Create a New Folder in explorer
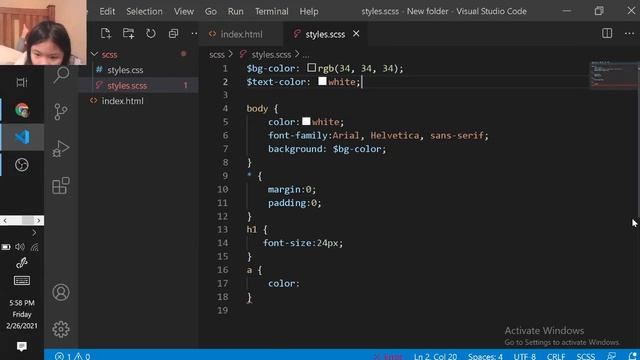Image resolution: width=640 pixels, height=360 pixels. 128,33
